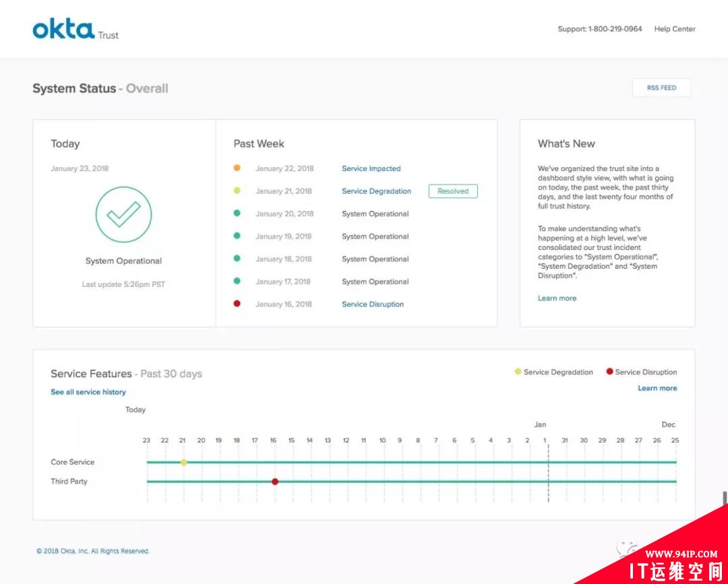The height and width of the screenshot is (584, 728).
Task: Open the Service Degradation incident link
Action: (x=376, y=191)
